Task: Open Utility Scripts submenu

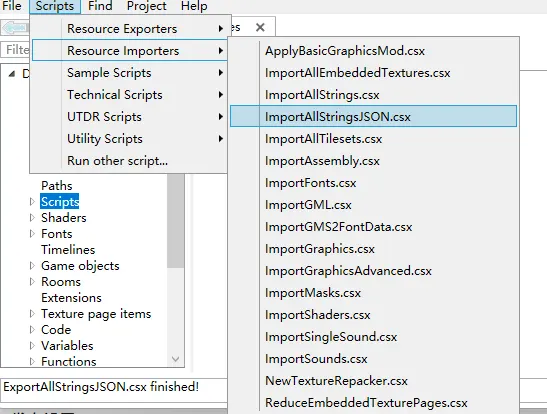Action: [x=130, y=138]
